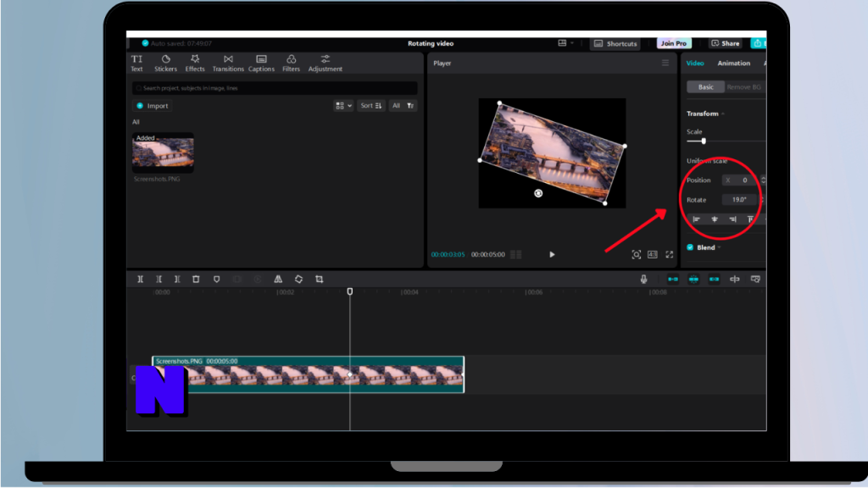
Task: Align clip to top with align-top icon
Action: pyautogui.click(x=750, y=219)
